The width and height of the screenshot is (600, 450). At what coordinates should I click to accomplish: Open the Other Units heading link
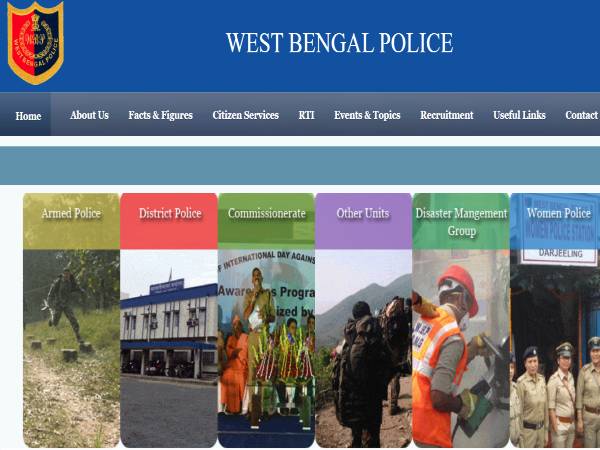click(x=363, y=213)
